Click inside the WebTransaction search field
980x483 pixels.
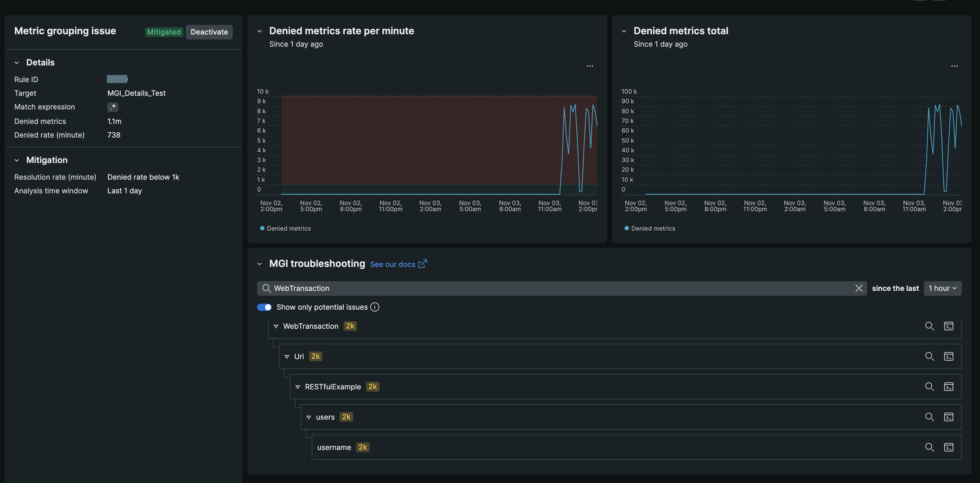coord(551,288)
